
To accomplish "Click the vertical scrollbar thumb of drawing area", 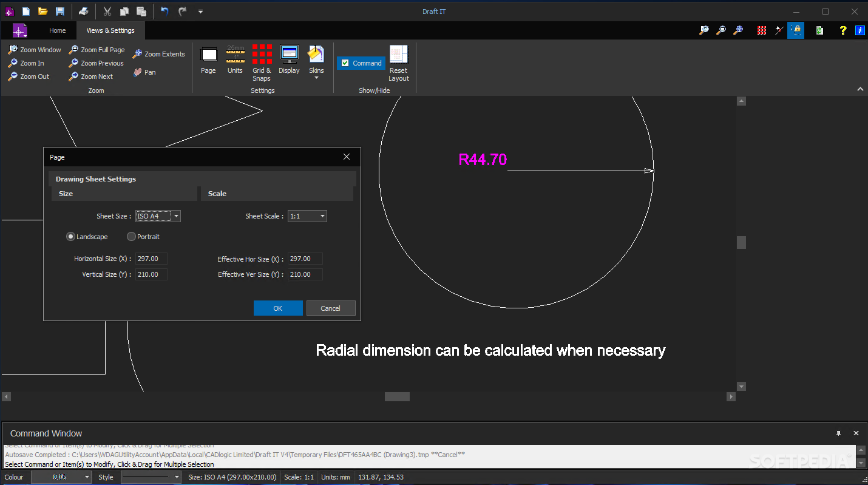I will tap(741, 243).
